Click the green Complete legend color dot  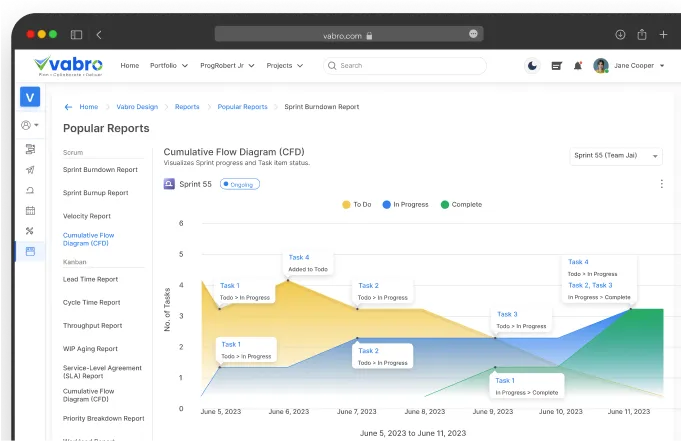[x=445, y=204]
